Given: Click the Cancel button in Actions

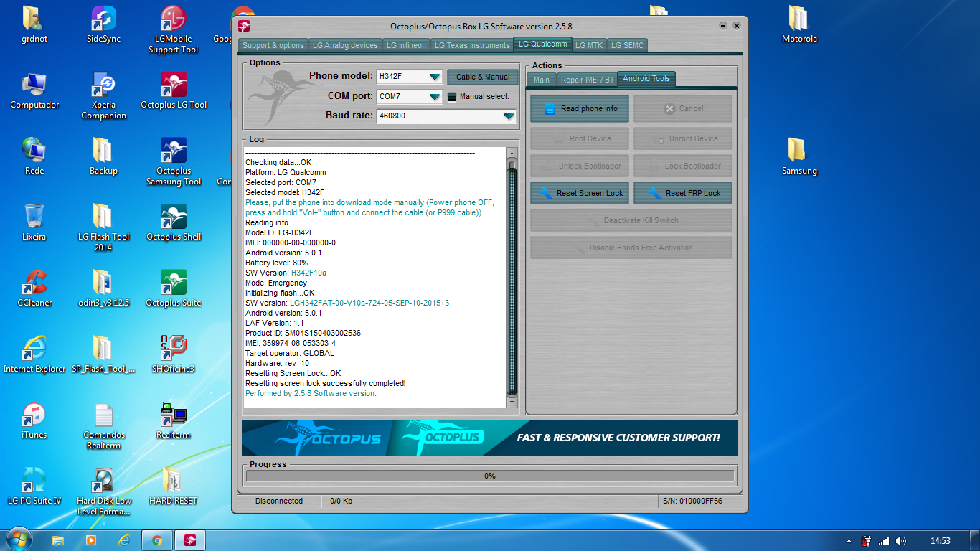Looking at the screenshot, I should [x=683, y=109].
